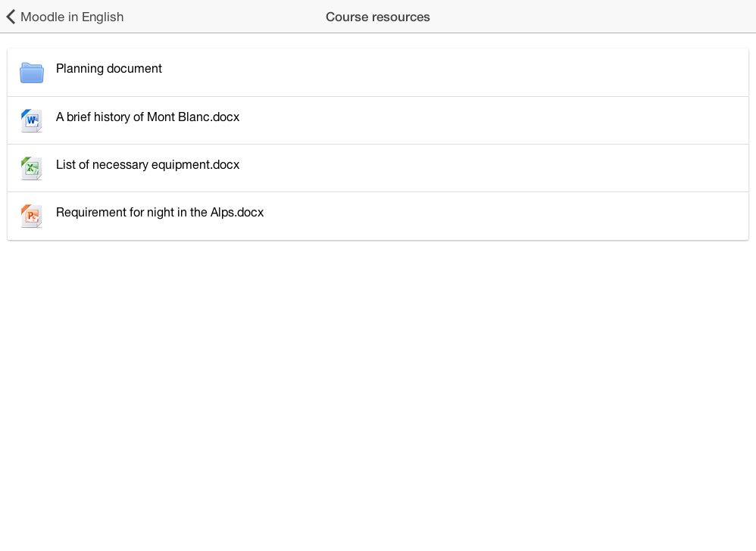Click the Word document icon
This screenshot has width=756, height=551.
(x=32, y=120)
